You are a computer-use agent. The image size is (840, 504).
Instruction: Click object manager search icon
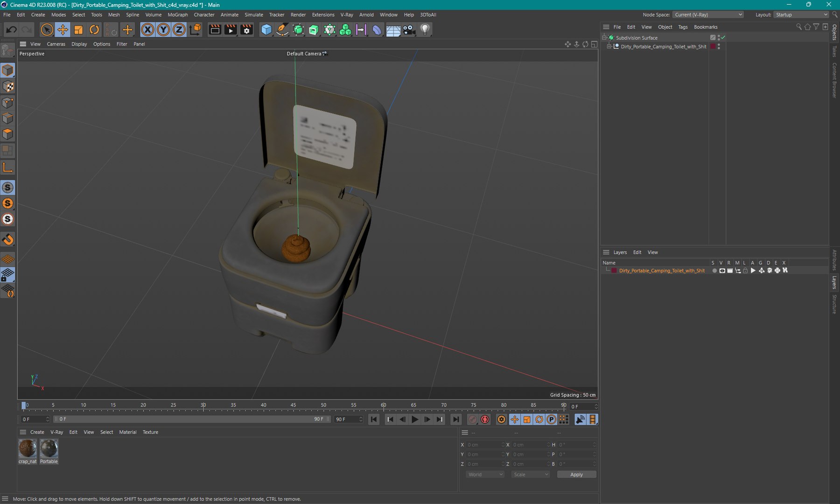799,27
